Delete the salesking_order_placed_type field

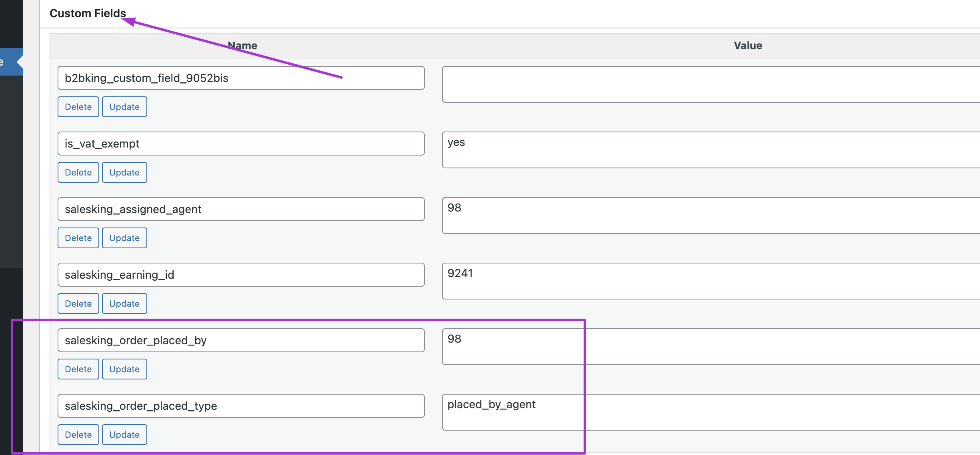[78, 435]
